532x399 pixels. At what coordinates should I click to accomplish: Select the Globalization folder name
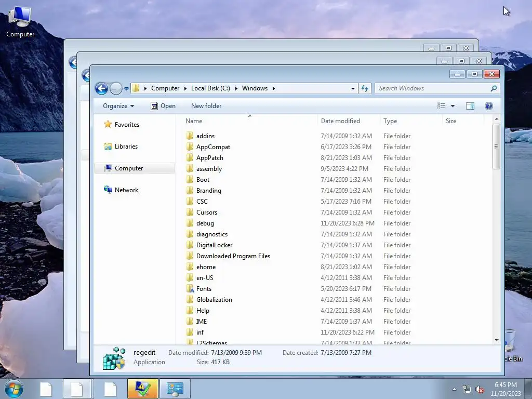pos(214,300)
